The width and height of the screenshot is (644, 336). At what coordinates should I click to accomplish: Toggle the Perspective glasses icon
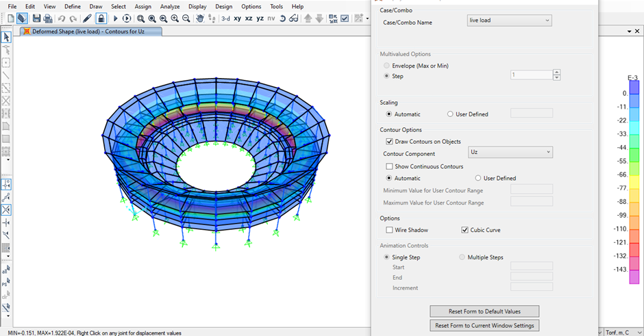293,18
